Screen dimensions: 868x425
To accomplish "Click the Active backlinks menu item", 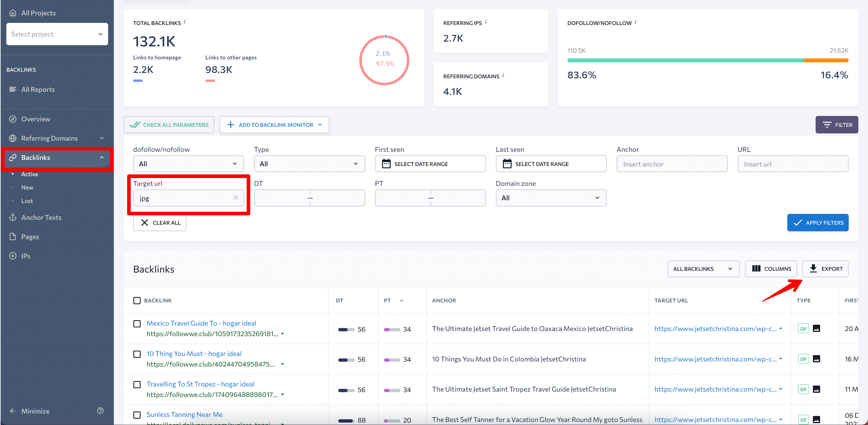I will coord(29,174).
